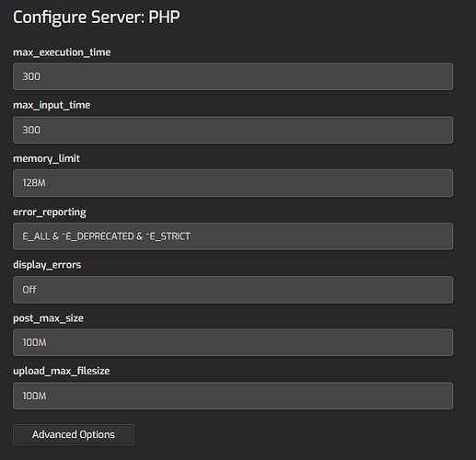Focus the max_execution_time input field
Viewport: 476px width, 460px height.
pyautogui.click(x=233, y=76)
